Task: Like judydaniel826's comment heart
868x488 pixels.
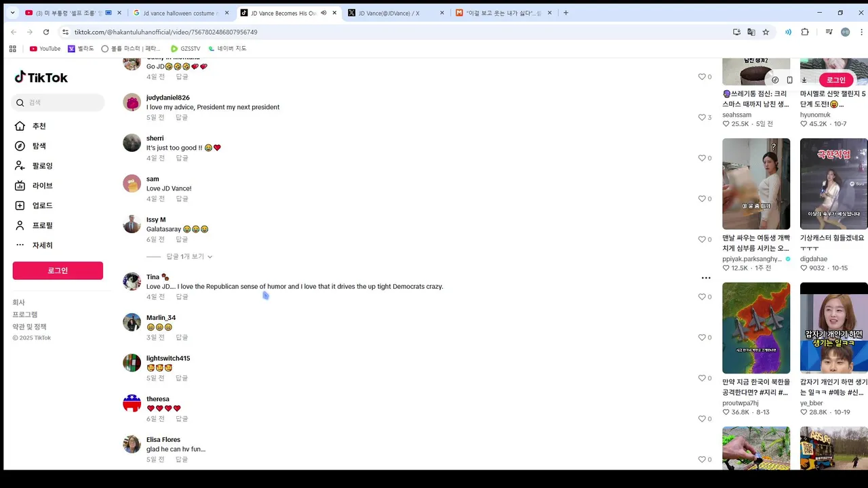Action: (702, 117)
